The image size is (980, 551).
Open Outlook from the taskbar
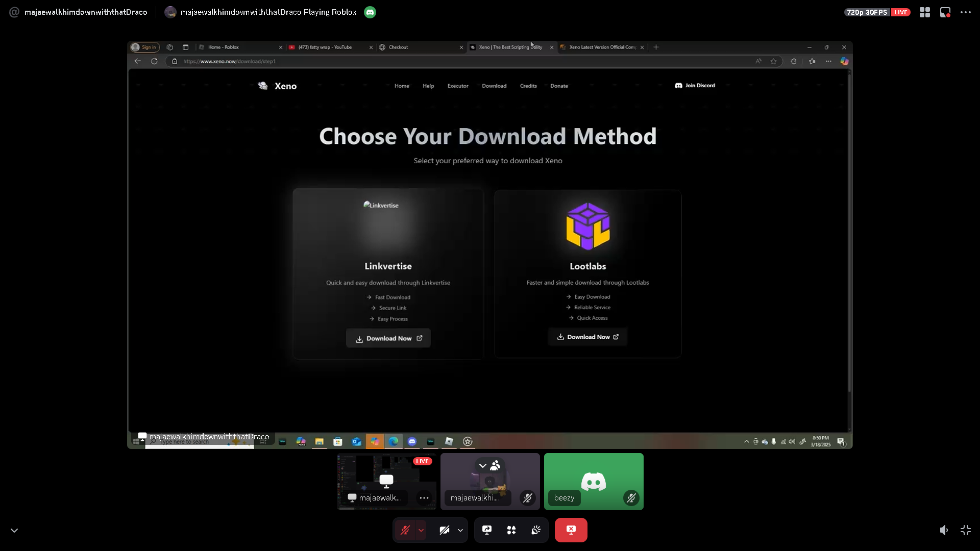pos(356,441)
